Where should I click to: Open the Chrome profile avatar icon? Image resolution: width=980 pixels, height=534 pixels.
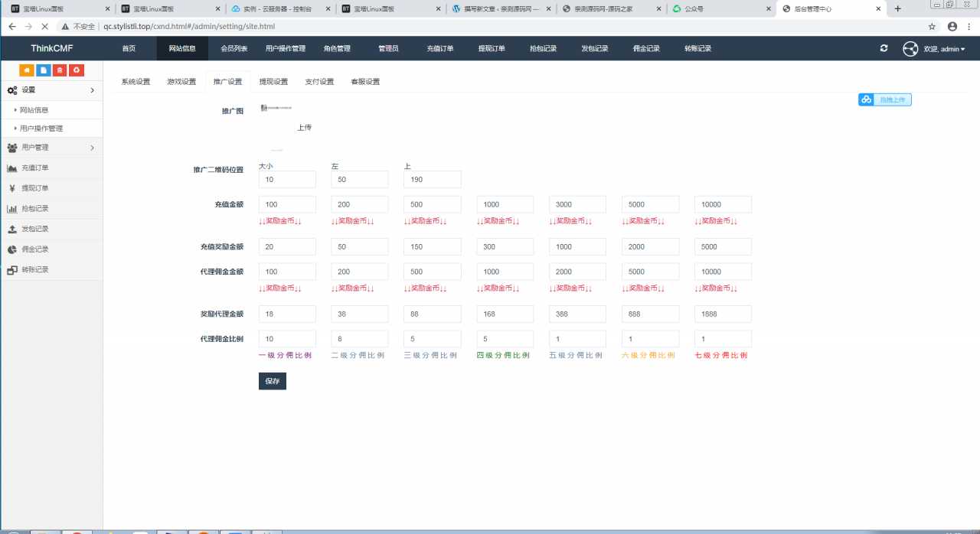point(952,26)
